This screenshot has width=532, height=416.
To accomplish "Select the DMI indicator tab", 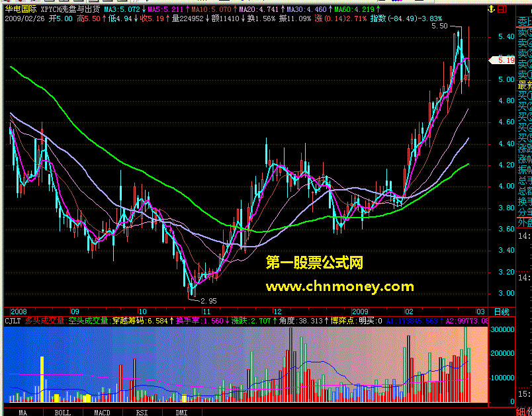I will (x=181, y=413).
